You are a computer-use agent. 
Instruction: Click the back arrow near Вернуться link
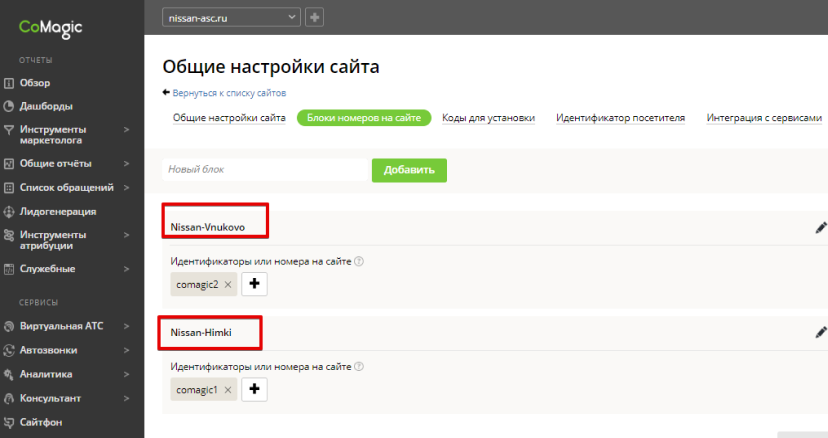coord(166,92)
